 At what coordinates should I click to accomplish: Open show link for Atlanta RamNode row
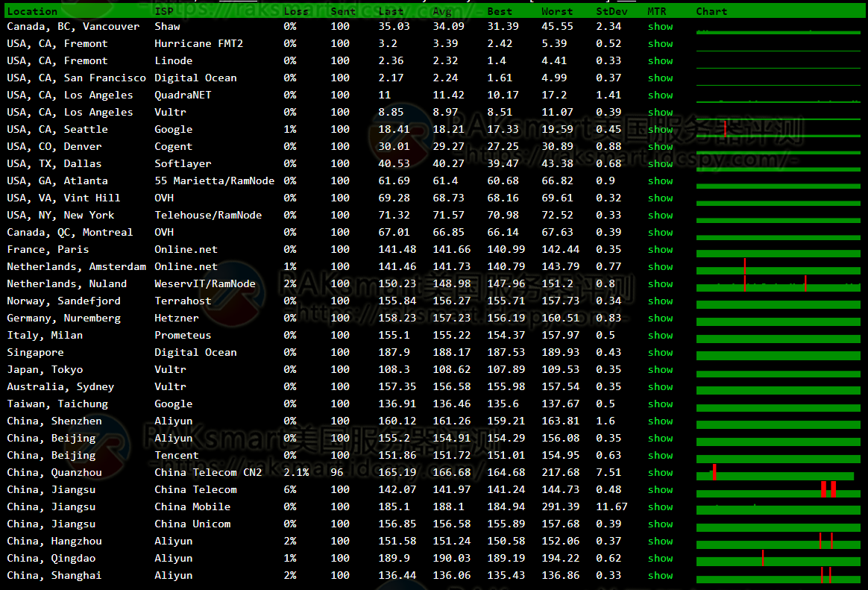pos(661,181)
